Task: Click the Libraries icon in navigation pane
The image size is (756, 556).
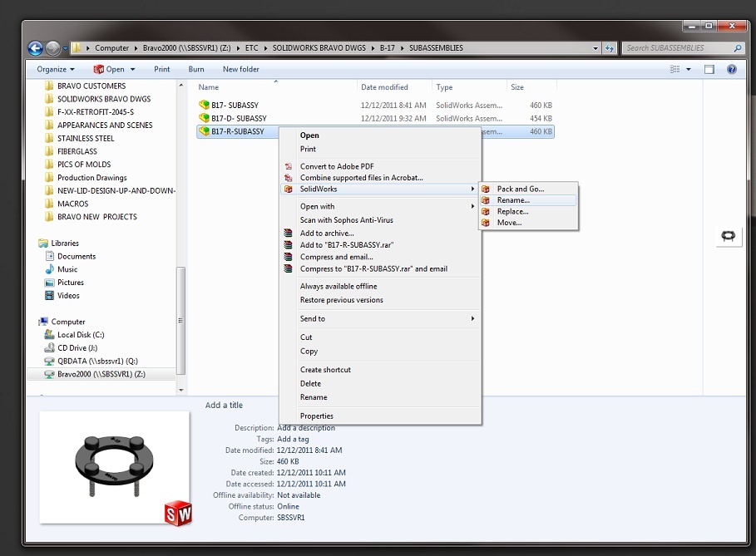Action: [x=43, y=243]
